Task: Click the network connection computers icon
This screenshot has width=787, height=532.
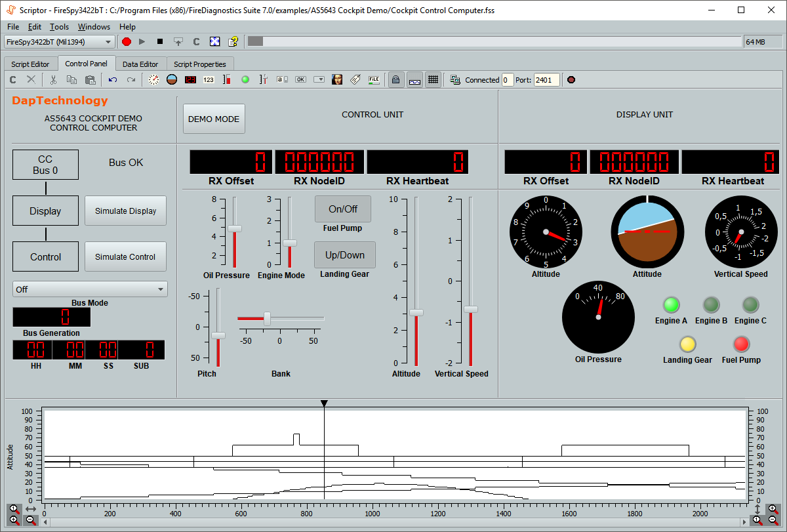Action: 455,80
